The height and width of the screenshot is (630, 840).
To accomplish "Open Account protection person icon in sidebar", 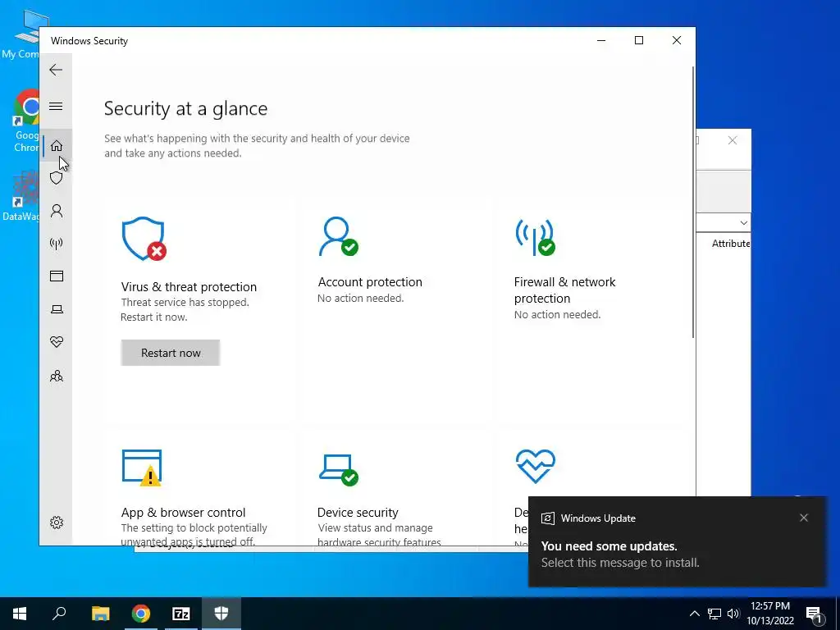I will [x=57, y=211].
